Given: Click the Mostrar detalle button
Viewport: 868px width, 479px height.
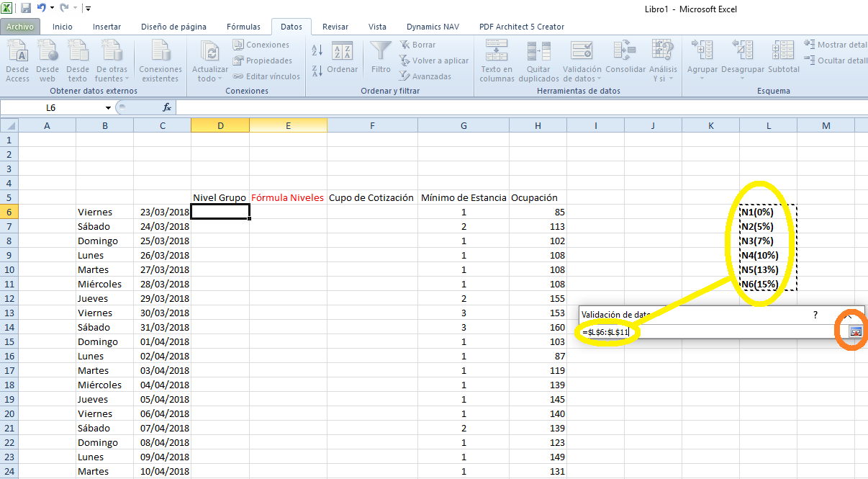Looking at the screenshot, I should [835, 45].
